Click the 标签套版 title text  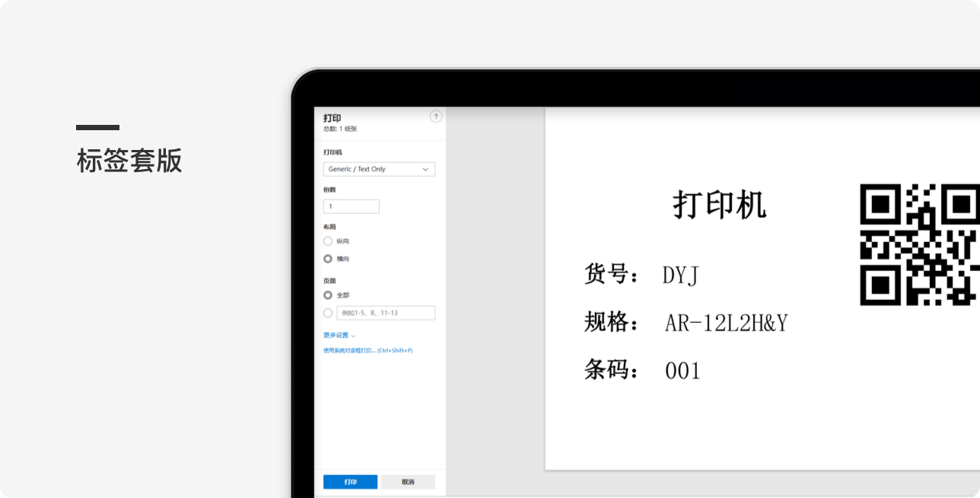[129, 161]
